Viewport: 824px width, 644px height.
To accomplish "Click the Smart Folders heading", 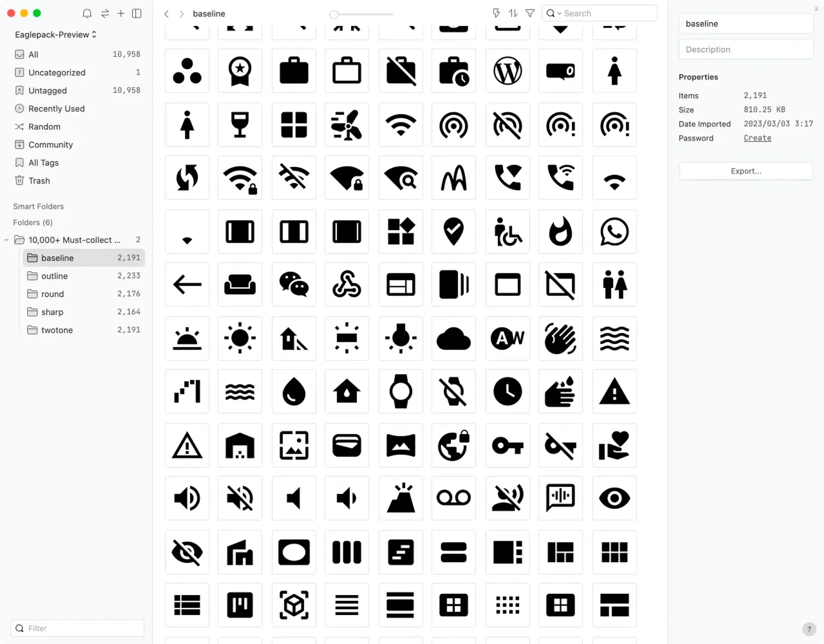I will pos(38,206).
